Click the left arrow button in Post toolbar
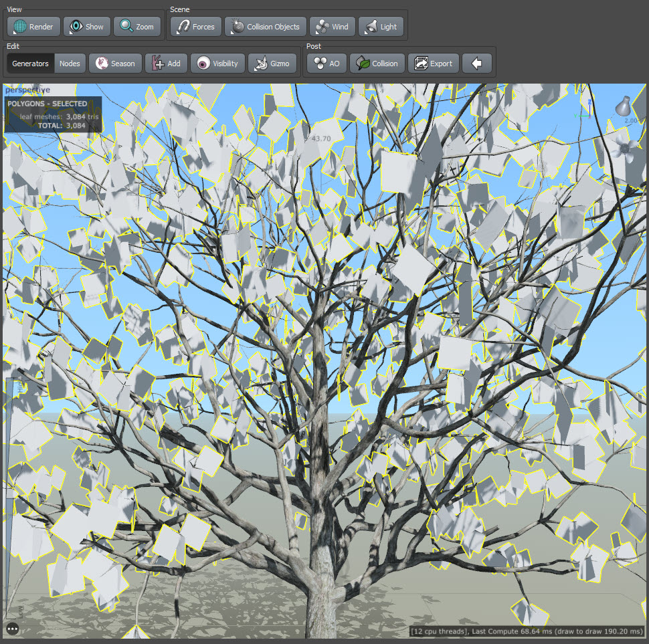 477,64
